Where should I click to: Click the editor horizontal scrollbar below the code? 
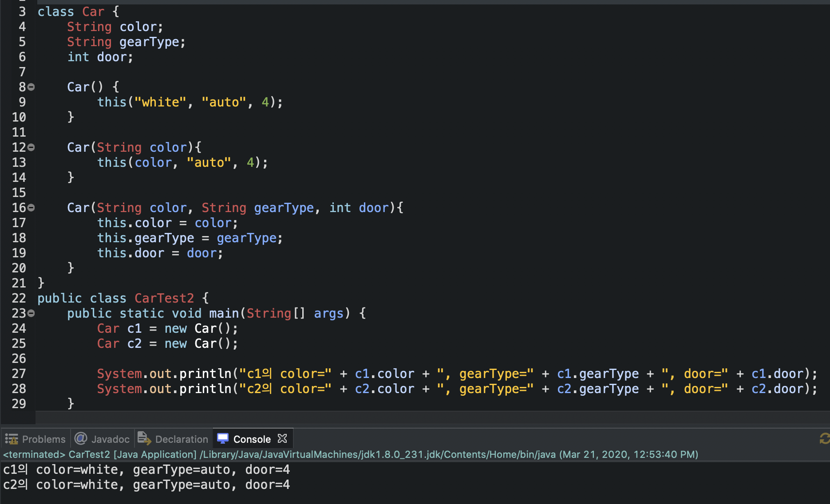point(433,417)
